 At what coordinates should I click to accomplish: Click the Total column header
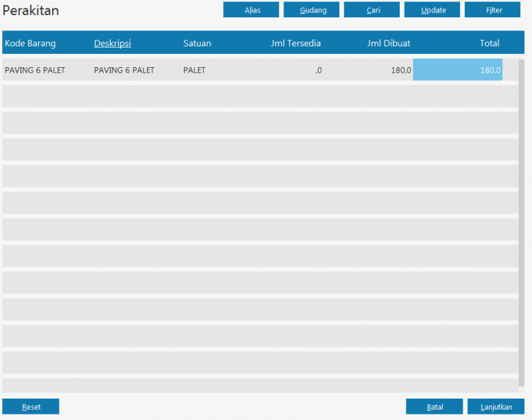tap(489, 43)
